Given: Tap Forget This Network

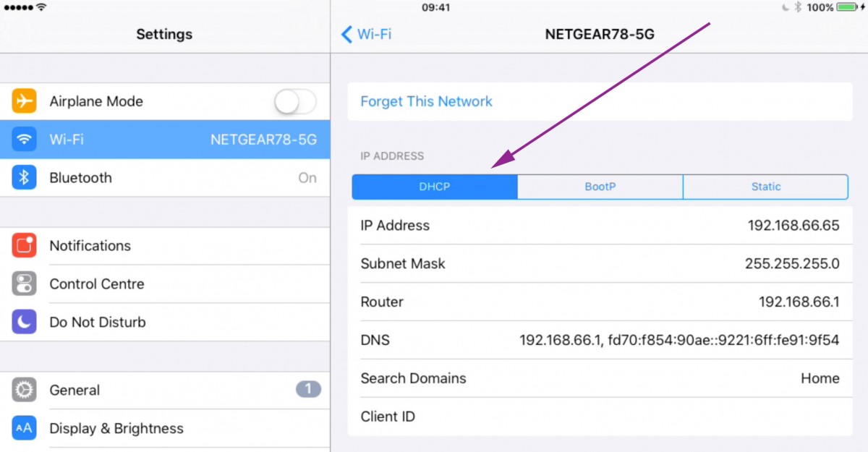Looking at the screenshot, I should click(x=426, y=102).
